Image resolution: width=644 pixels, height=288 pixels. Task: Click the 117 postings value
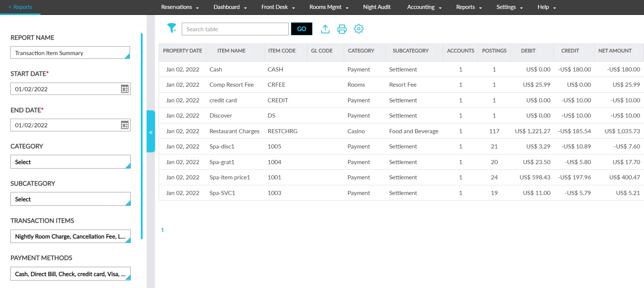coord(494,131)
